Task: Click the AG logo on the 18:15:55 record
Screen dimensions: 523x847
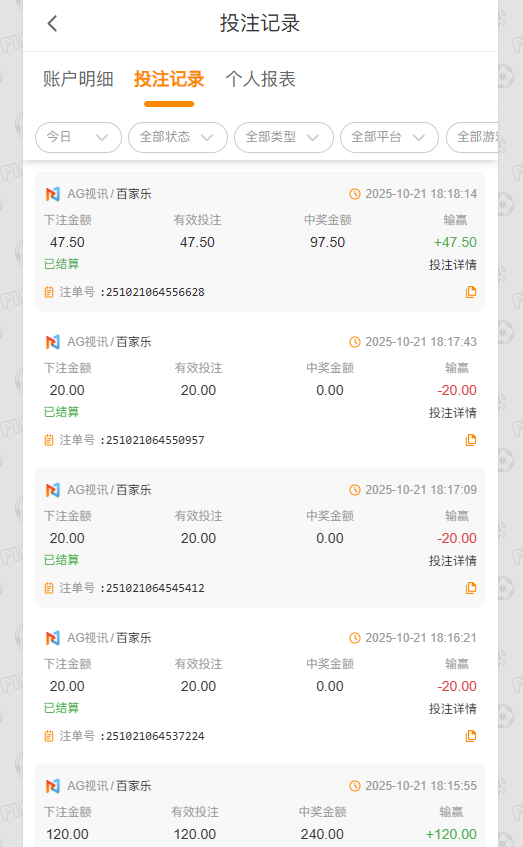Action: [52, 786]
